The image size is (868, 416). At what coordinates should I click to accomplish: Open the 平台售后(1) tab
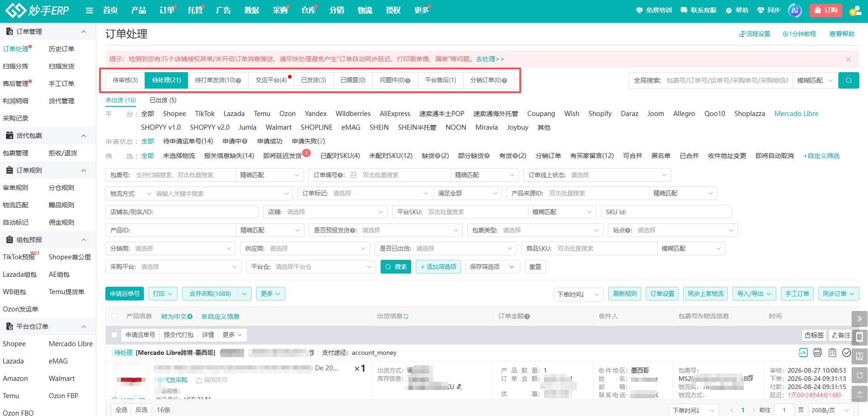click(440, 80)
